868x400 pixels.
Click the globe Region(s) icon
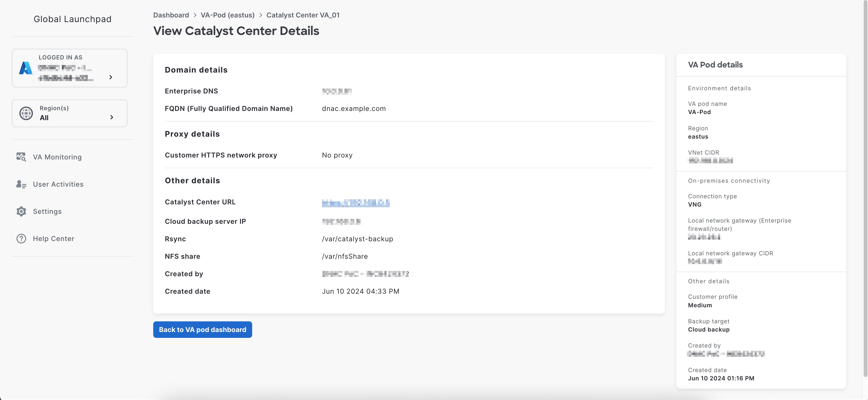pos(26,113)
